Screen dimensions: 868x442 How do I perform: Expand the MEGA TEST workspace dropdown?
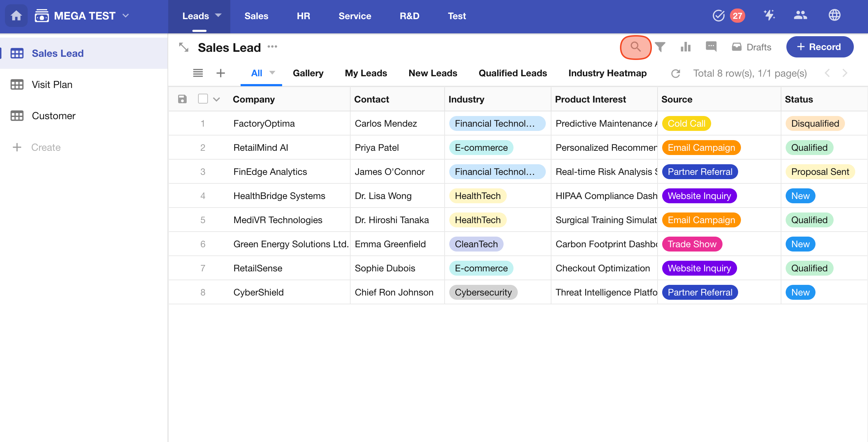(x=126, y=16)
